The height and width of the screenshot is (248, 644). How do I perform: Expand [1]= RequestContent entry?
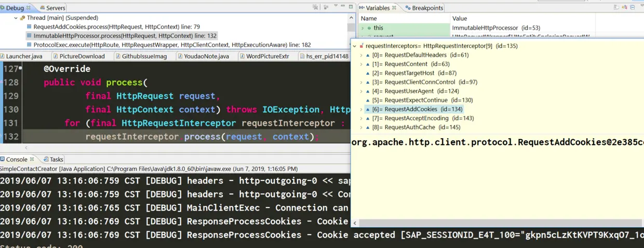[361, 64]
